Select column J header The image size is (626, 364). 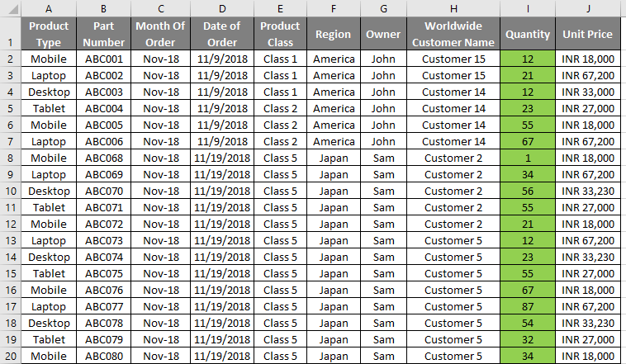[588, 8]
